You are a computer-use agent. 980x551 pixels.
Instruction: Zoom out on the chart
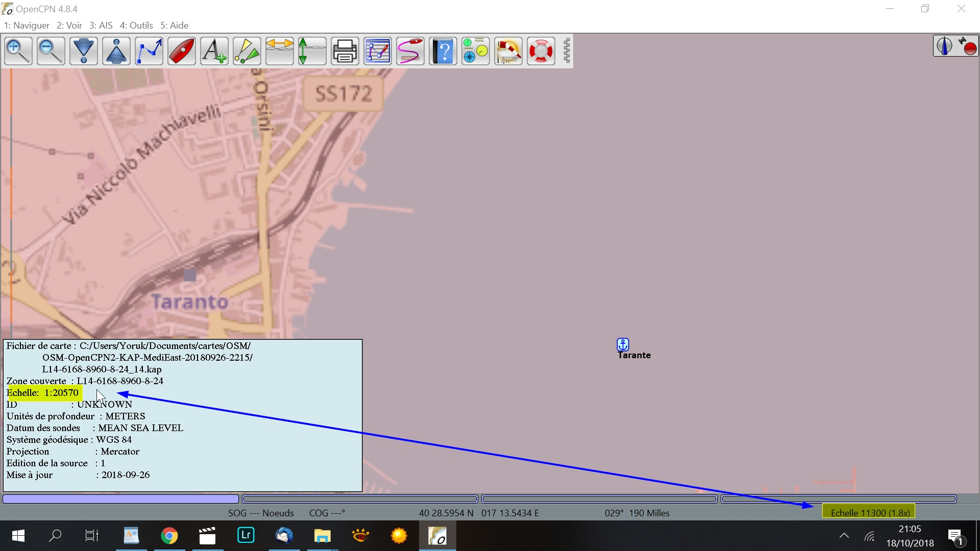click(51, 51)
